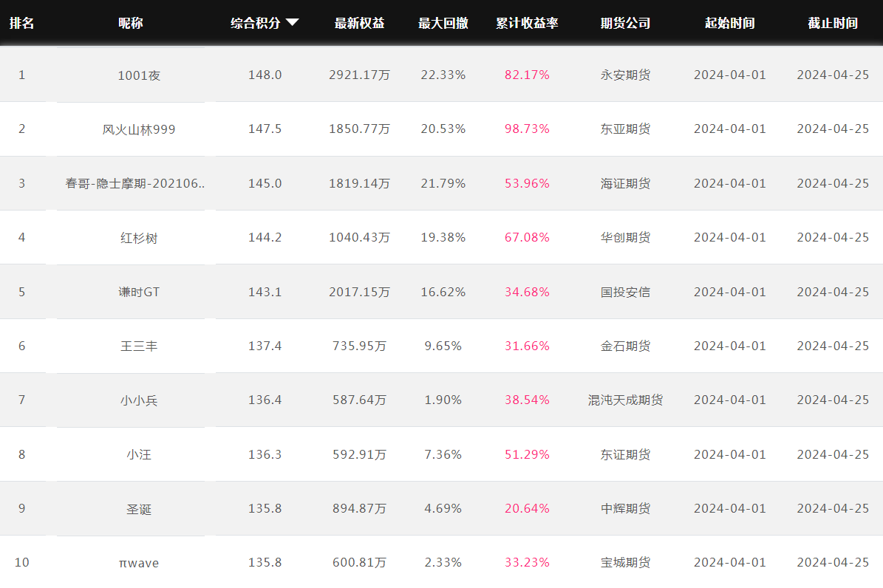
Task: Click futures company 东证期货
Action: [x=625, y=454]
